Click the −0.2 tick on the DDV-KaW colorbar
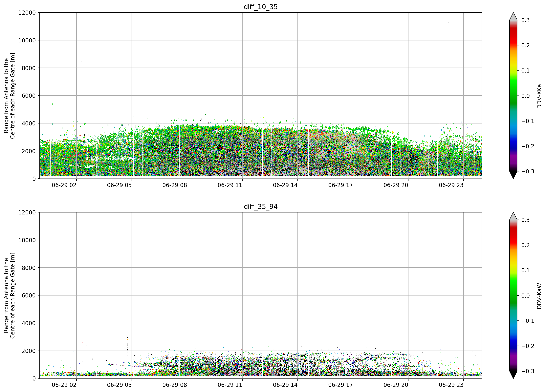The height and width of the screenshot is (392, 546). click(528, 346)
